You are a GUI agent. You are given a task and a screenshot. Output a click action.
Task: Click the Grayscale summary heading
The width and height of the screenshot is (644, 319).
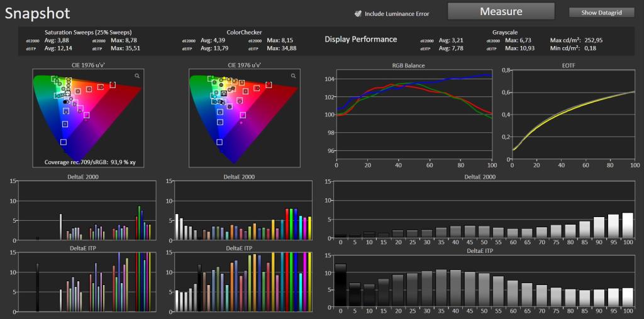504,32
